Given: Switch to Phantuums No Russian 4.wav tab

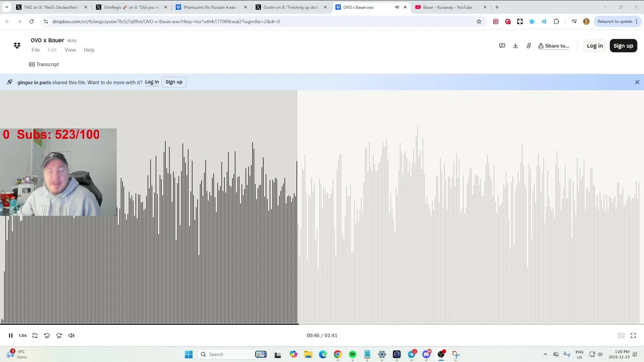Looking at the screenshot, I should point(211,7).
